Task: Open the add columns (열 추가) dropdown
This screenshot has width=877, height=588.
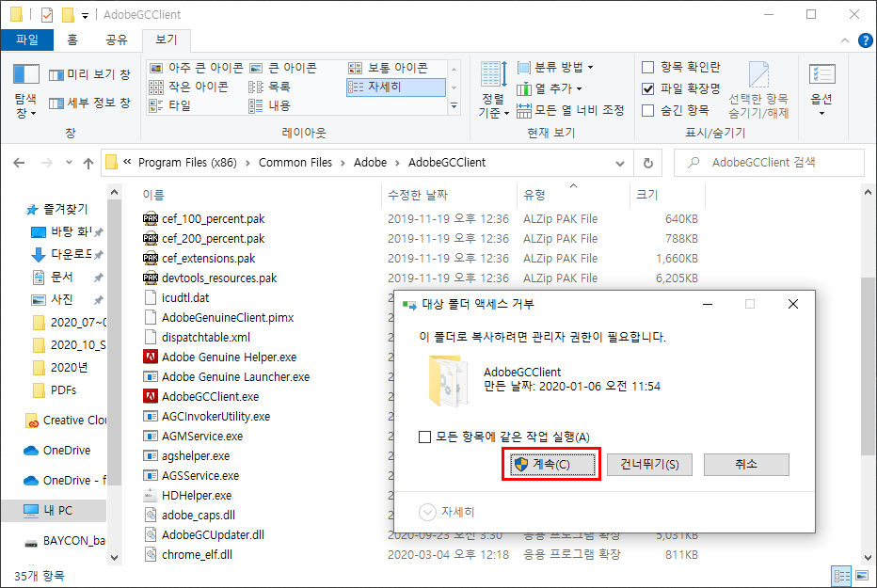Action: tap(550, 88)
